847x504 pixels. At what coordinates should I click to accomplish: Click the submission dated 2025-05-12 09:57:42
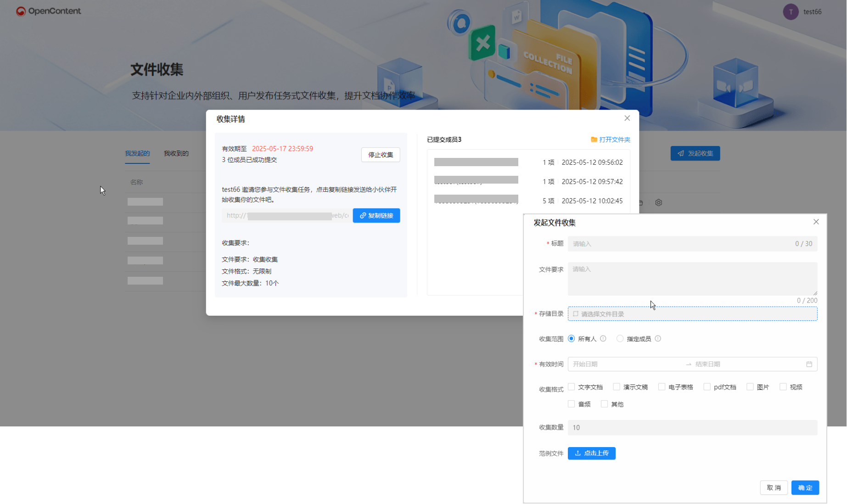528,182
